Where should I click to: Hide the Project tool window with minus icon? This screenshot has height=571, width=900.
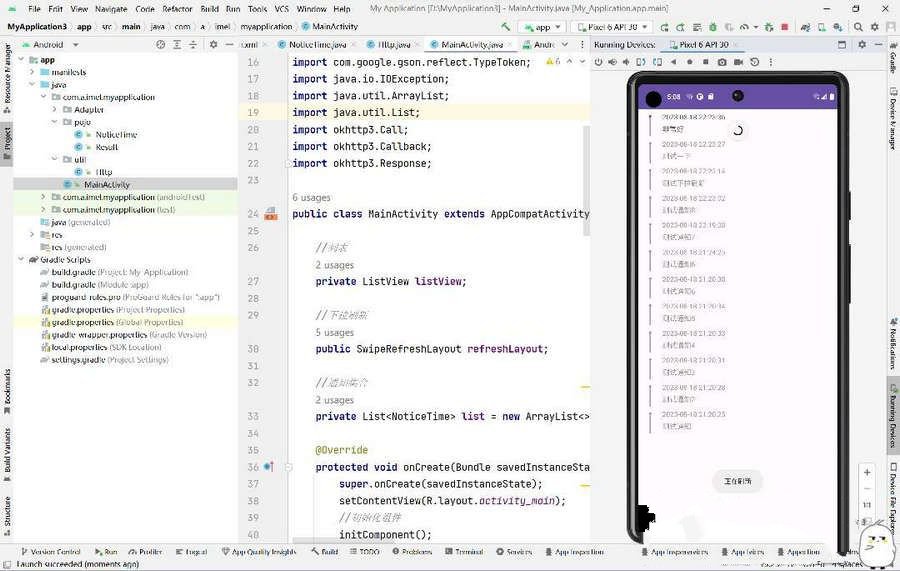coord(229,44)
